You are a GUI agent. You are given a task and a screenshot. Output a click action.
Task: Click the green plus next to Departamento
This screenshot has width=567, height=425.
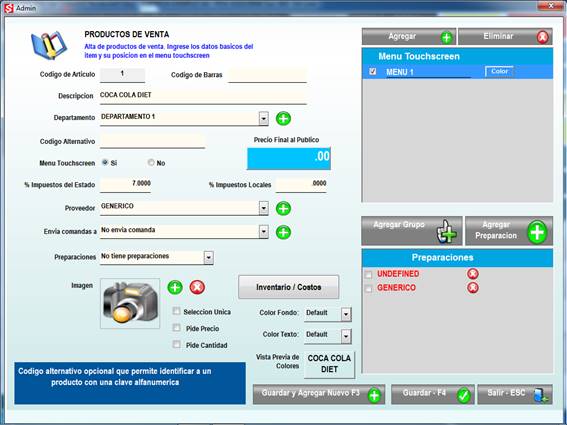(x=283, y=119)
